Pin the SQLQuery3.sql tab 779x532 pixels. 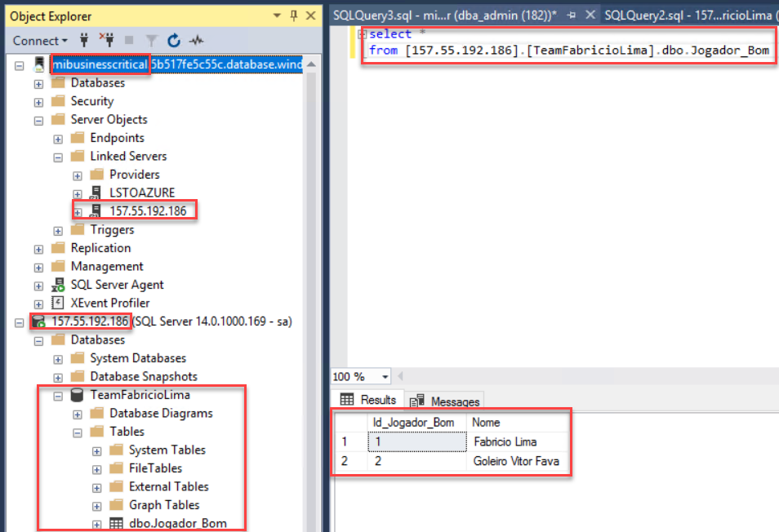(x=572, y=15)
